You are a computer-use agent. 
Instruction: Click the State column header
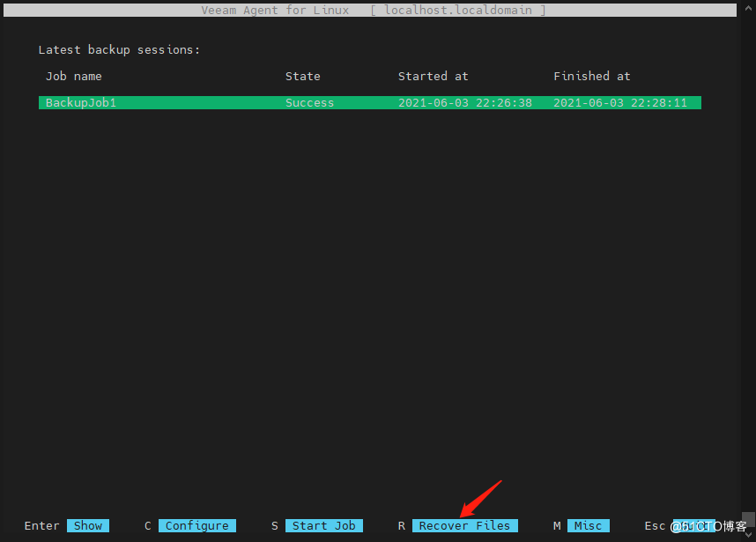pyautogui.click(x=303, y=76)
